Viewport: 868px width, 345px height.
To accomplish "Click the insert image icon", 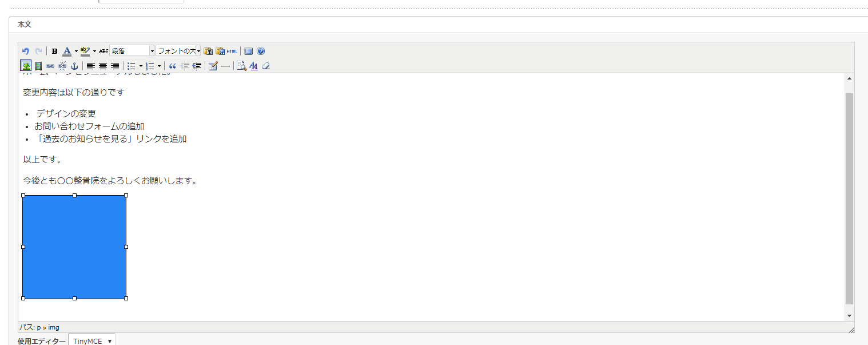I will [x=26, y=66].
